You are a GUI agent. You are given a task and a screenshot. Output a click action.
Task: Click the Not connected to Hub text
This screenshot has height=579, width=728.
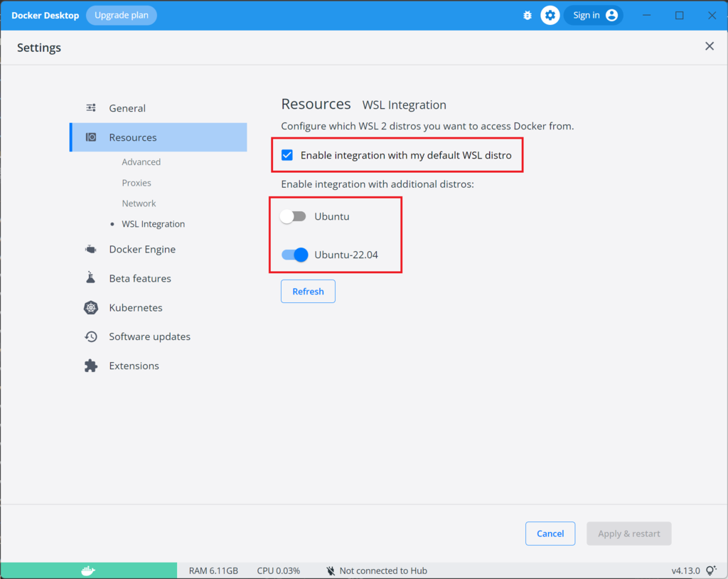(383, 570)
